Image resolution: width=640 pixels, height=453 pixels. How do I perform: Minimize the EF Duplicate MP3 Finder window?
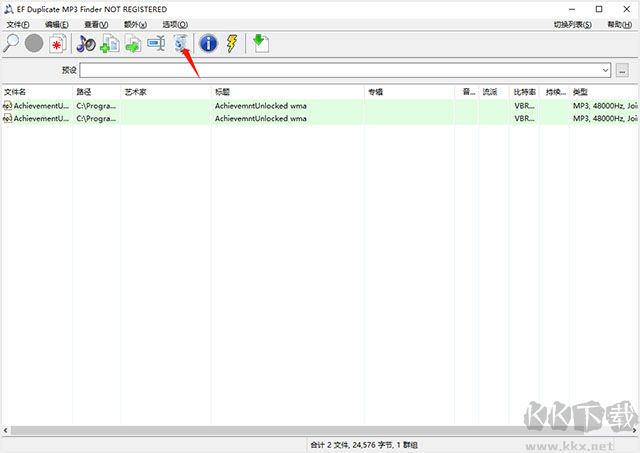click(572, 9)
